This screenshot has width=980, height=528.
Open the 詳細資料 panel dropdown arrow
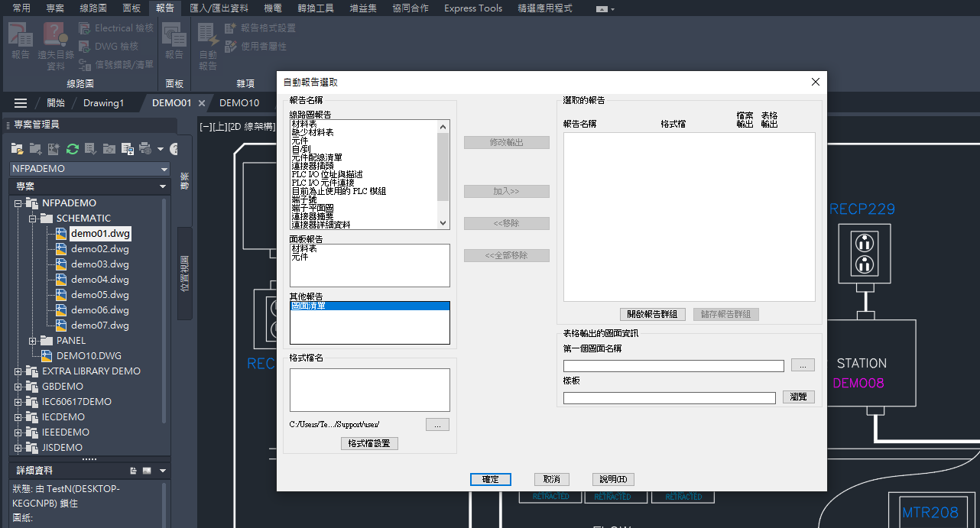[163, 471]
